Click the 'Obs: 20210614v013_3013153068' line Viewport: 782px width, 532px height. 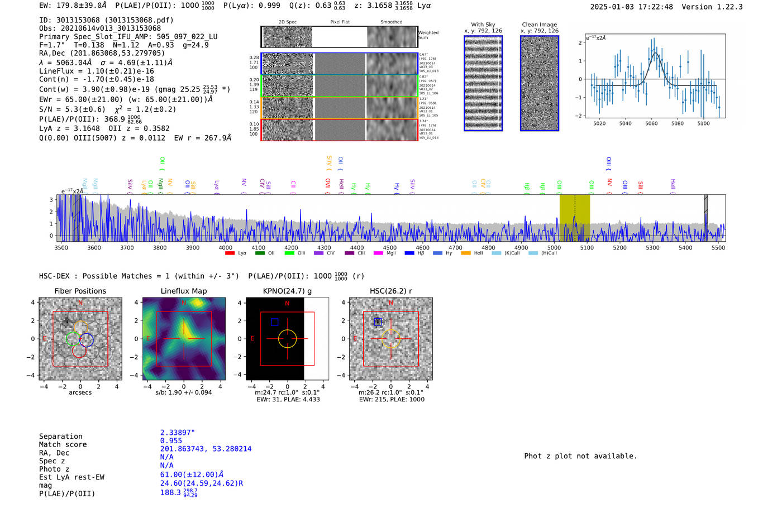(x=100, y=28)
